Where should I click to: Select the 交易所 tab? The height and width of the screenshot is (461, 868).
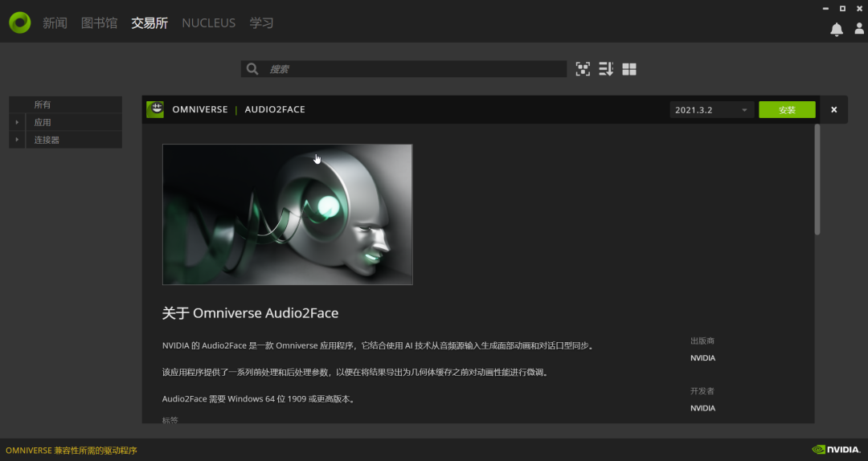click(149, 22)
